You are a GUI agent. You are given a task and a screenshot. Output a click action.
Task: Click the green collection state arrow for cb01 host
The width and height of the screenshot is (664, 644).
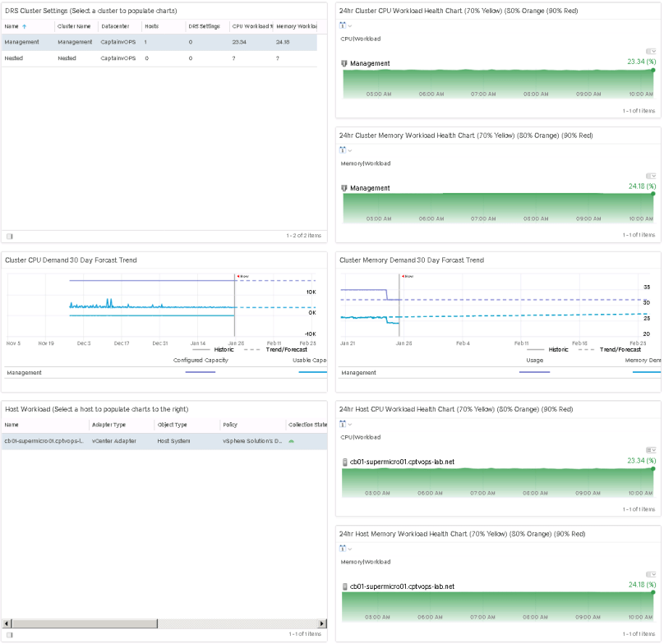[291, 440]
